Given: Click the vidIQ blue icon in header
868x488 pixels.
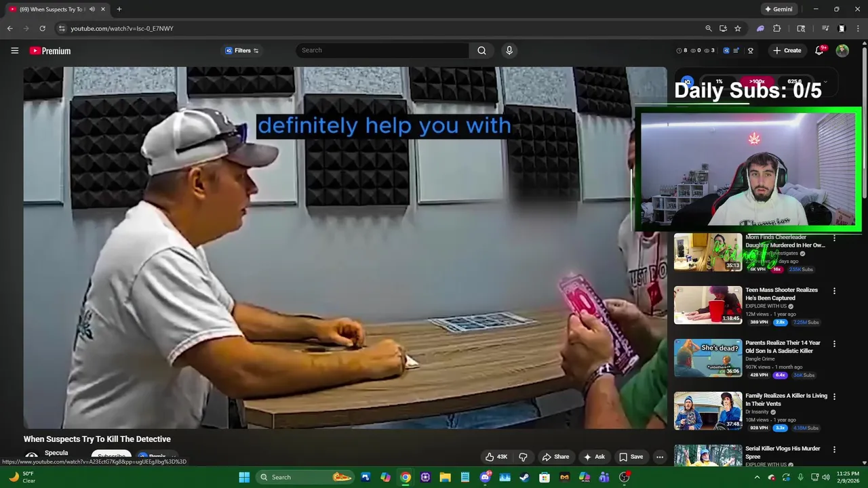Looking at the screenshot, I should pos(726,50).
